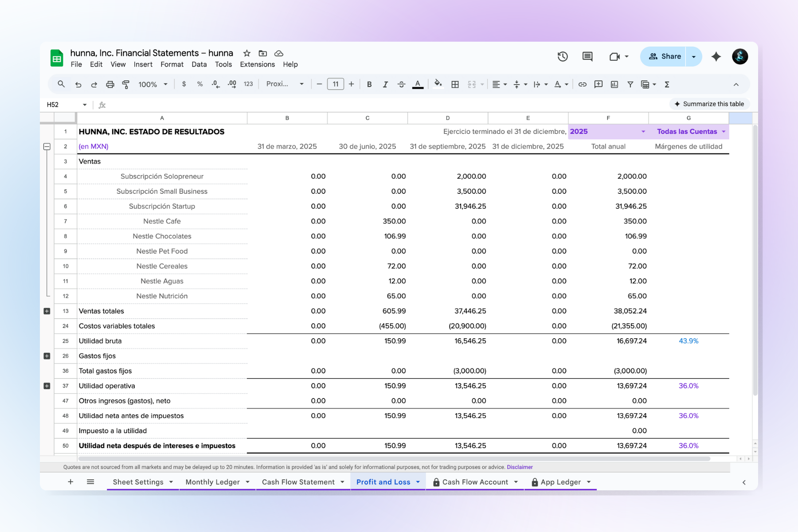Open version history clock icon
Screen dimensions: 798x532
[x=563, y=56]
